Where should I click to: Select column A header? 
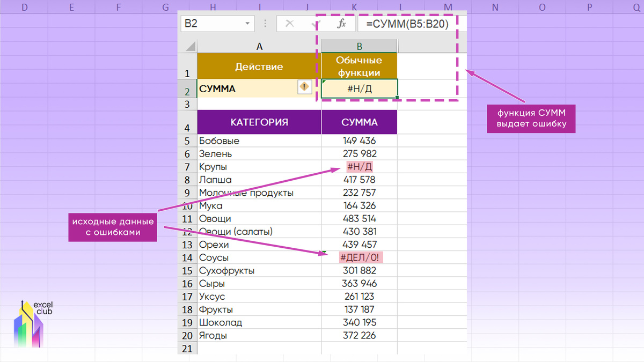pyautogui.click(x=259, y=46)
